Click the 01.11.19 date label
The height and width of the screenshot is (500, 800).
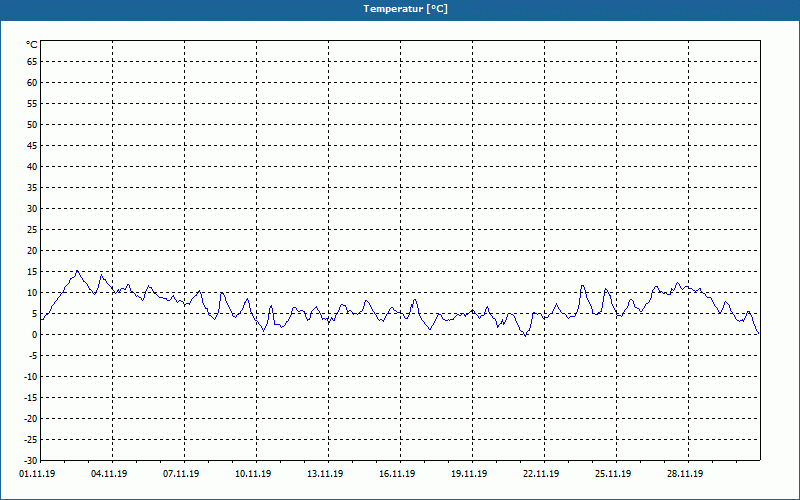pos(37,473)
